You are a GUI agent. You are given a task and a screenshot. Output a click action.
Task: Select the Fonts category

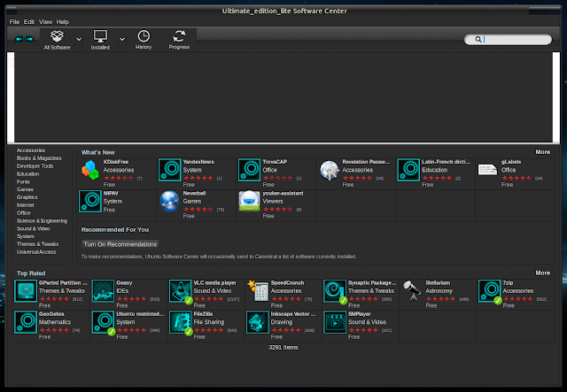[23, 181]
